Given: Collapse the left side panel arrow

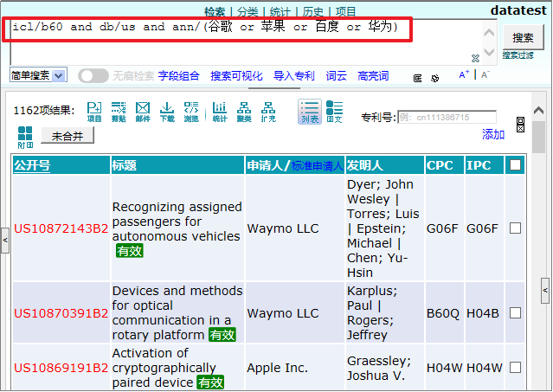Looking at the screenshot, I should 5,241.
